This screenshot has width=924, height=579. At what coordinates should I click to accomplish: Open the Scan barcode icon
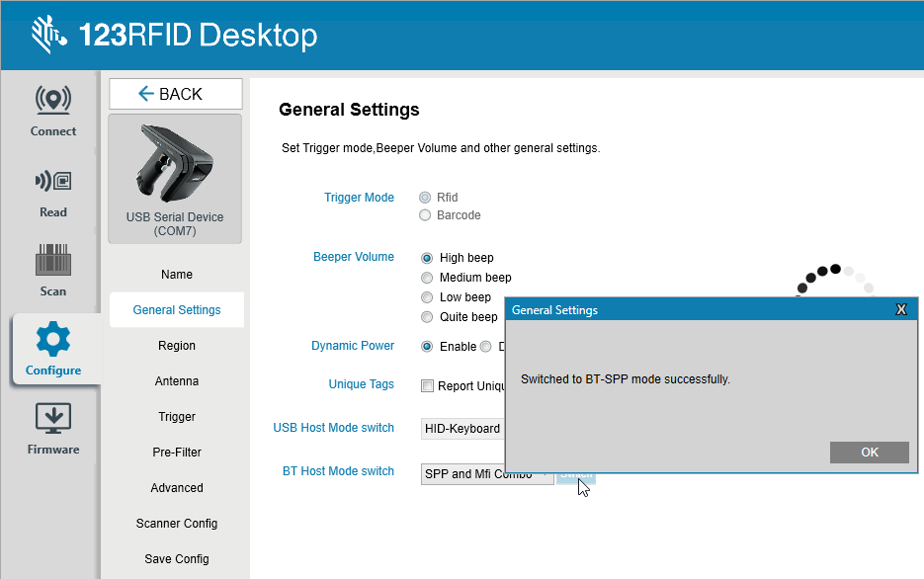click(x=52, y=262)
